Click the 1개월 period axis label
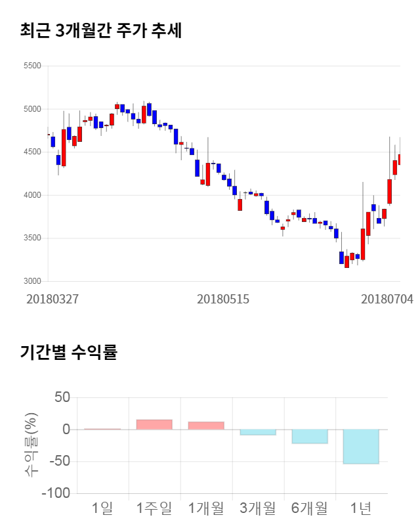420x532 pixels. [206, 508]
